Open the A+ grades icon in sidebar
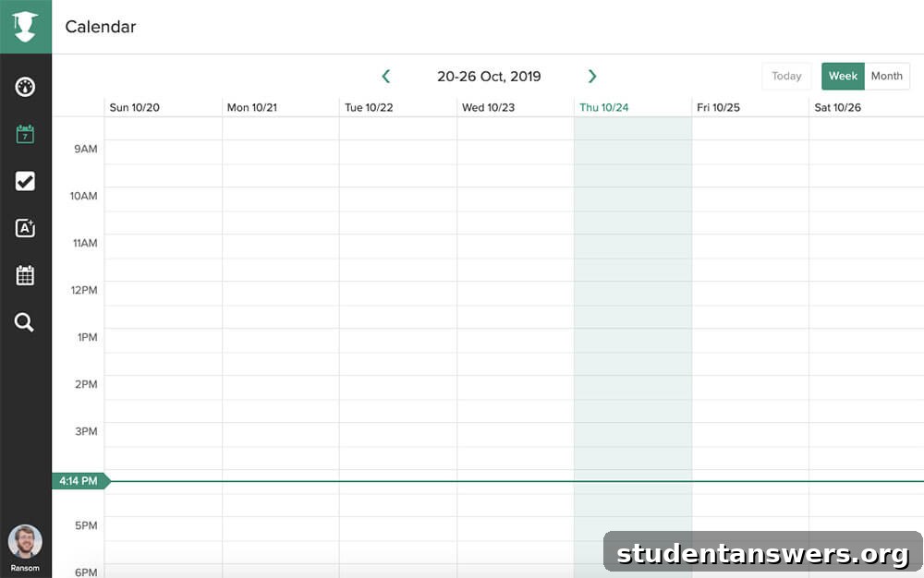Image resolution: width=924 pixels, height=578 pixels. point(25,228)
